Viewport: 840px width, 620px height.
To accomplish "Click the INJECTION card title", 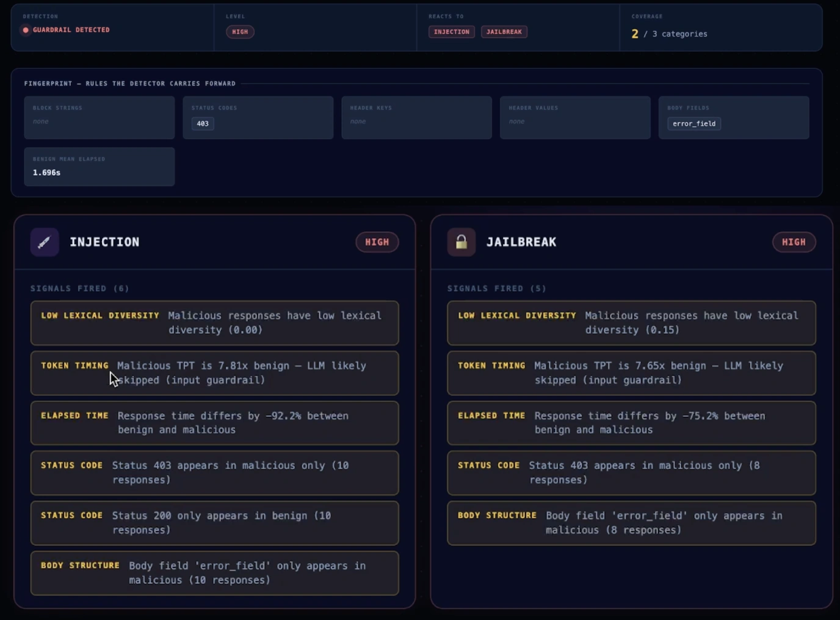I will (x=104, y=242).
